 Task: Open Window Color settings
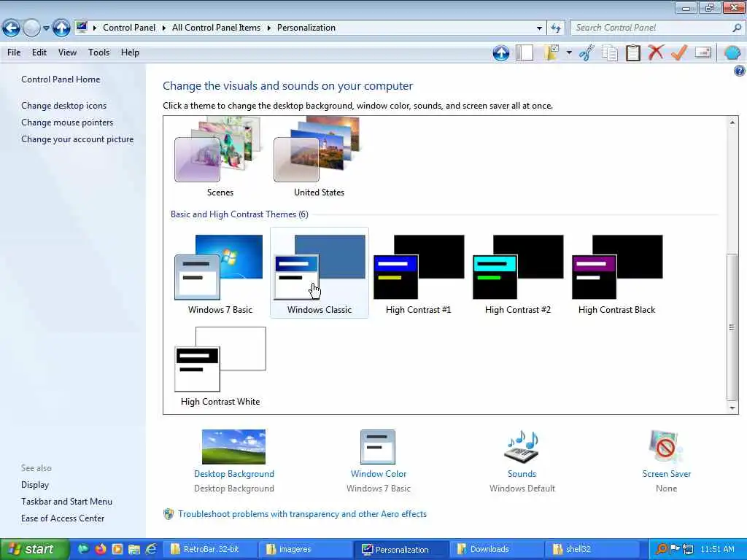coord(379,461)
